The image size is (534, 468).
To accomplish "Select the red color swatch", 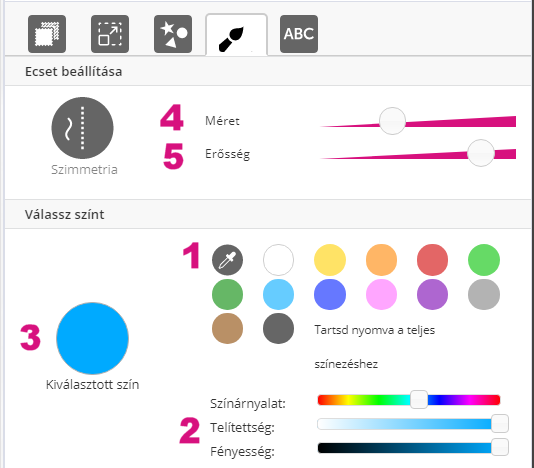I will click(433, 260).
